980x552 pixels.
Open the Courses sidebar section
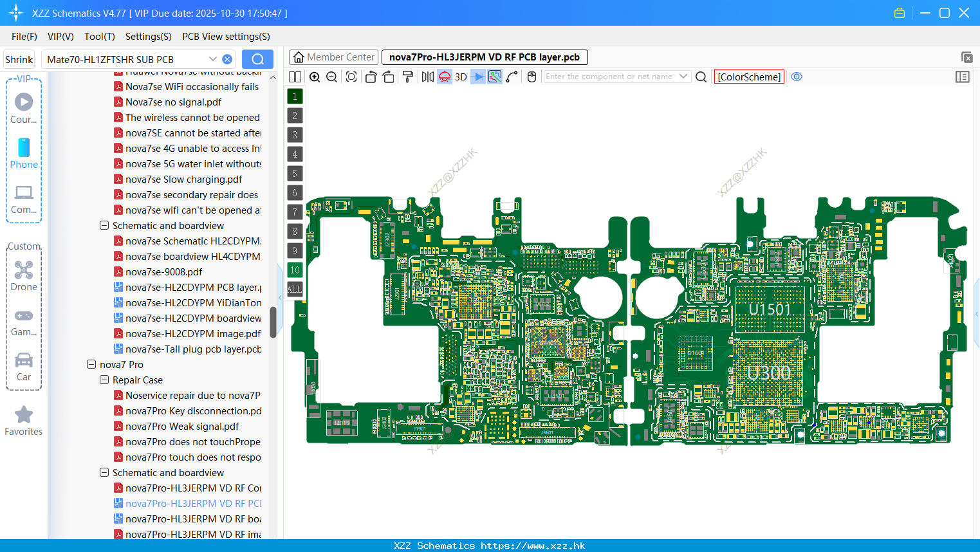point(24,109)
